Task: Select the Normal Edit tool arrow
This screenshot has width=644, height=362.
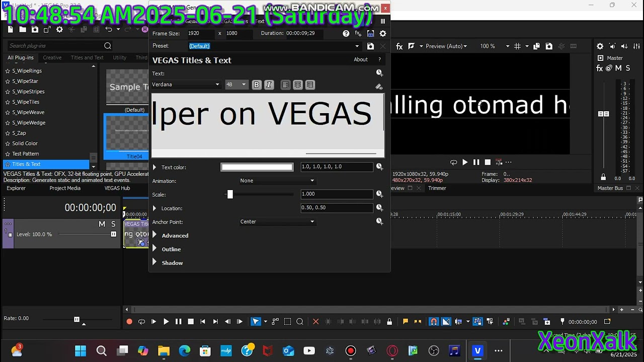Action: click(256, 322)
